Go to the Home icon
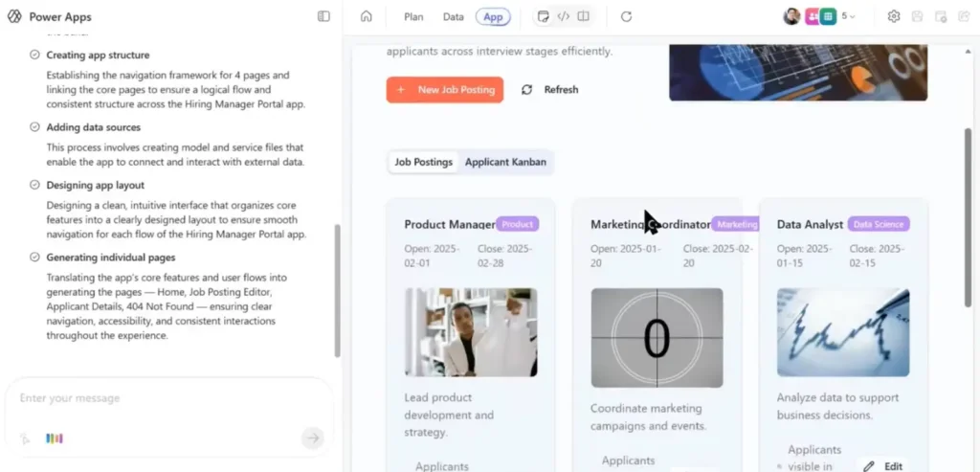980x472 pixels. (x=366, y=16)
